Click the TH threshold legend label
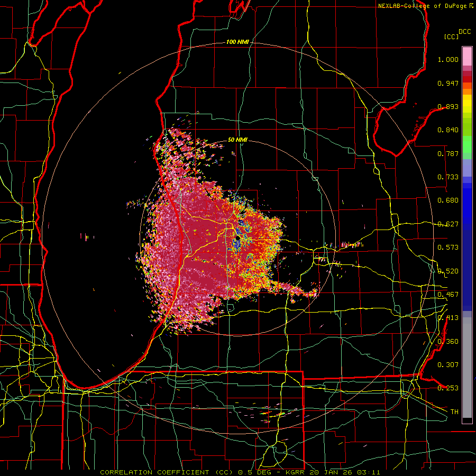 454,412
